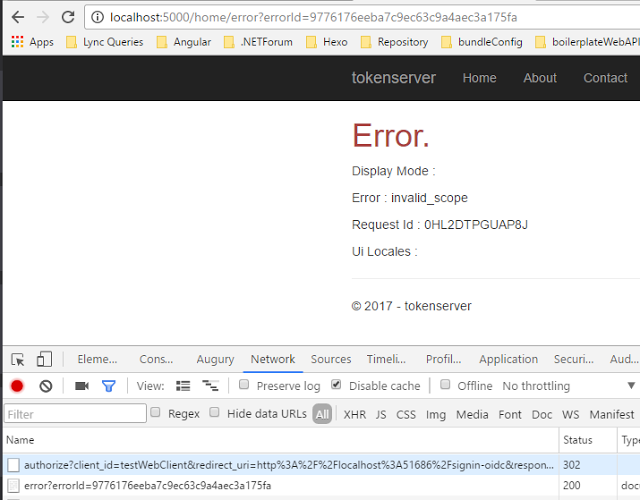Toggle the overview waterfall view icon
This screenshot has height=500, width=640.
pos(210,386)
